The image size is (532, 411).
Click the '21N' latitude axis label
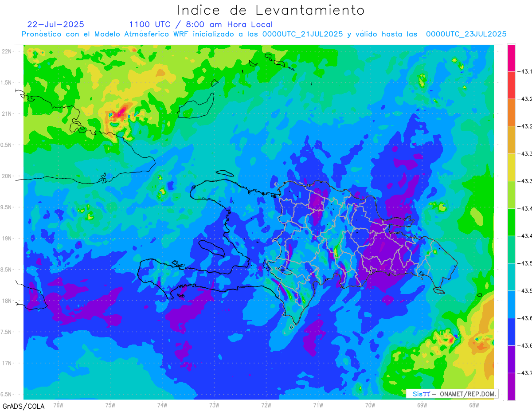pos(6,114)
